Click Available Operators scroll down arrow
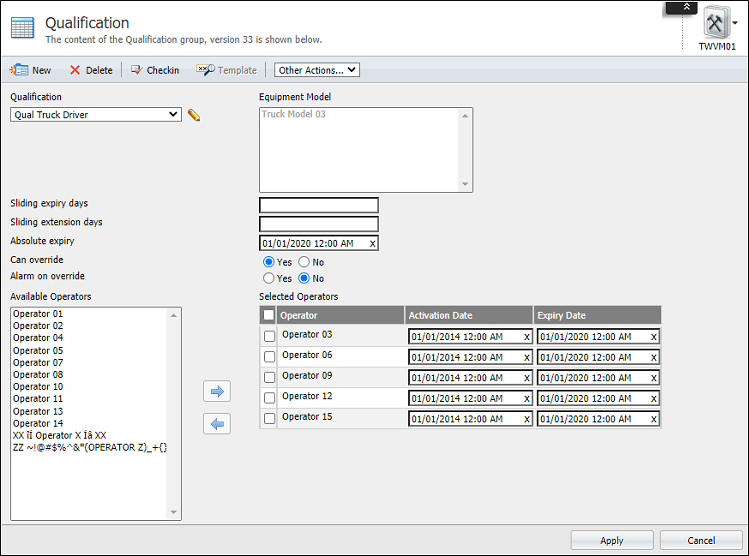This screenshot has height=556, width=749. 173,512
